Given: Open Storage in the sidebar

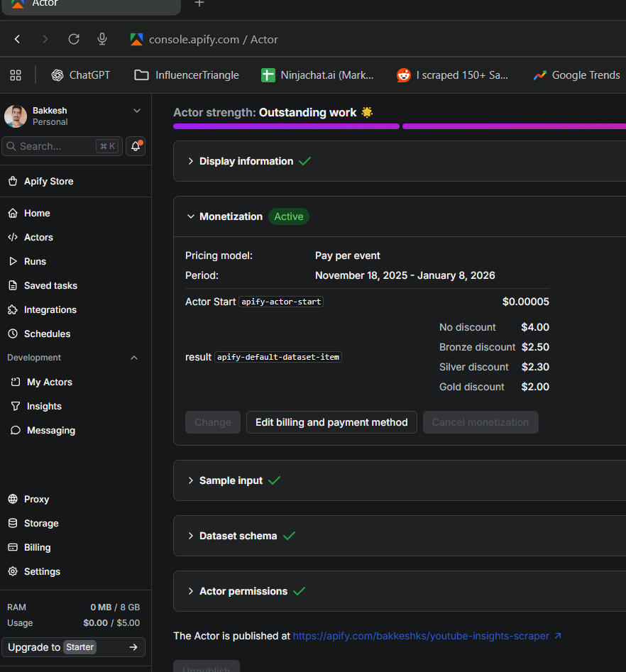Looking at the screenshot, I should click(33, 523).
